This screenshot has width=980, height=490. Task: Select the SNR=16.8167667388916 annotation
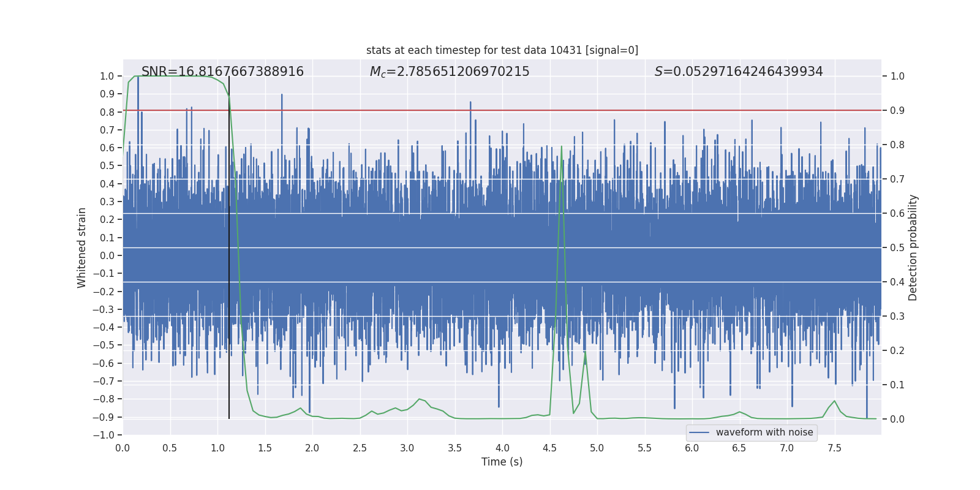(222, 72)
